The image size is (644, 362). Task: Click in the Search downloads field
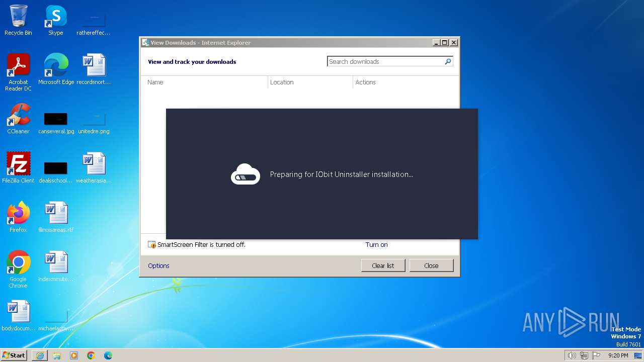385,61
